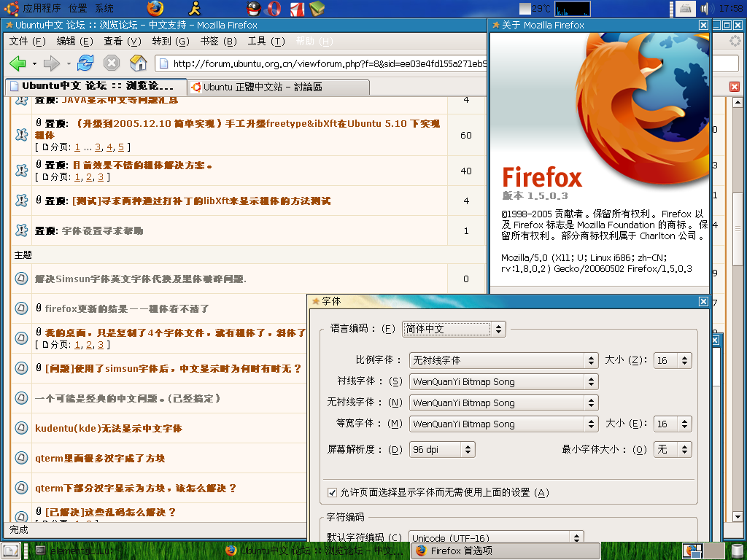
Task: Open the yellow running-man messenger launcher
Action: [194, 8]
